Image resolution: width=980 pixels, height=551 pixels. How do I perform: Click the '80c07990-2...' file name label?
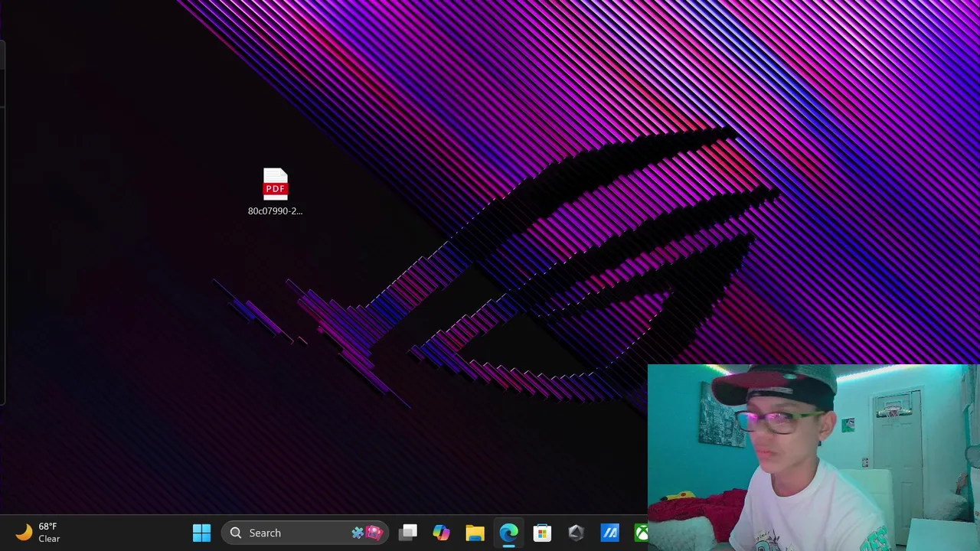click(275, 211)
